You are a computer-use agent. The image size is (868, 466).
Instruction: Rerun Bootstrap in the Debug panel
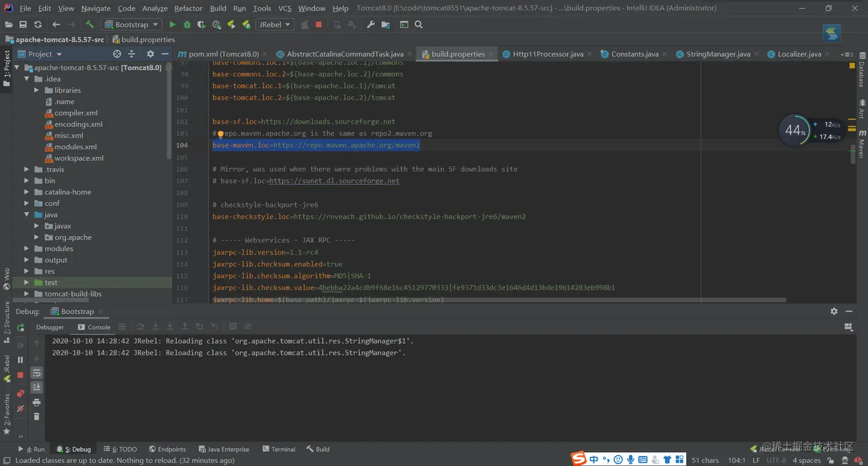21,328
